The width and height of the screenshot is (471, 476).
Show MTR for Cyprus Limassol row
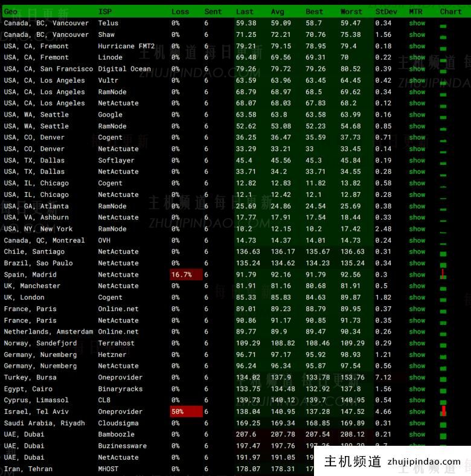click(x=417, y=400)
